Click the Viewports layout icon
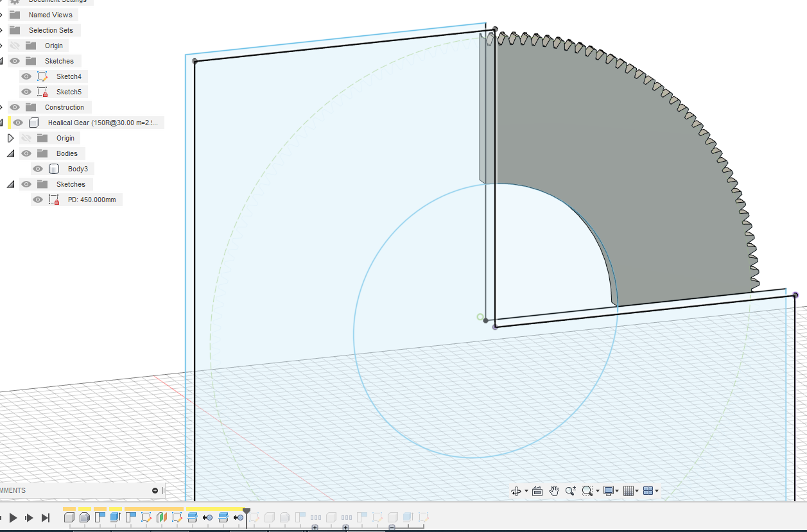Screen dimensions: 807x532 pos(648,491)
